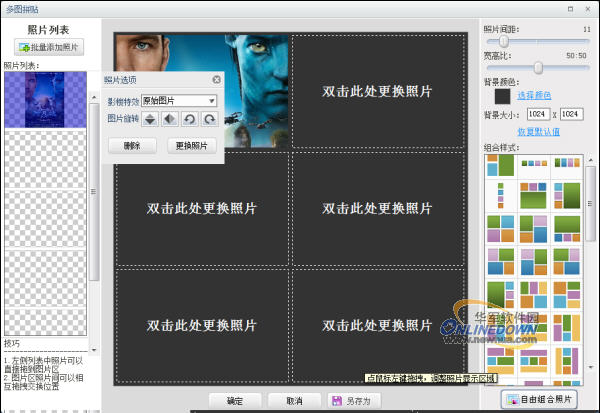Rotate the photo clockwise
The image size is (600, 413).
[x=209, y=119]
